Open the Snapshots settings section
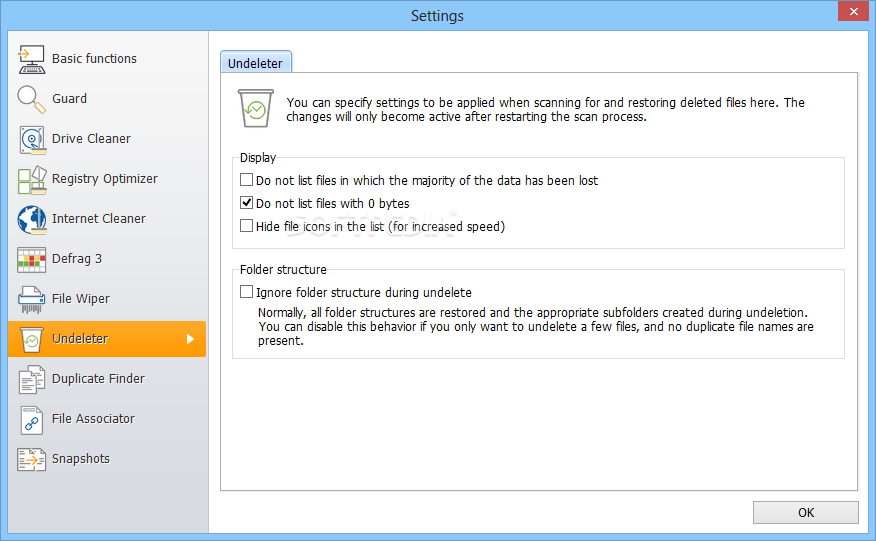The width and height of the screenshot is (876, 541). click(80, 459)
